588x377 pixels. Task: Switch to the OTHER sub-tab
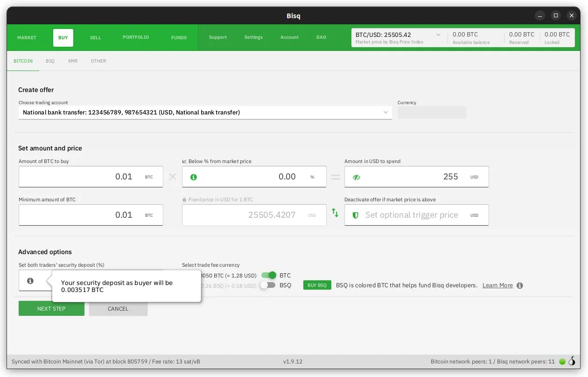[x=98, y=61]
